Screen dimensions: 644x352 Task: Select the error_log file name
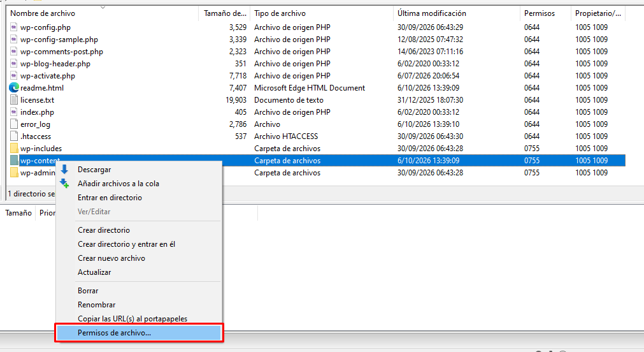tap(35, 124)
